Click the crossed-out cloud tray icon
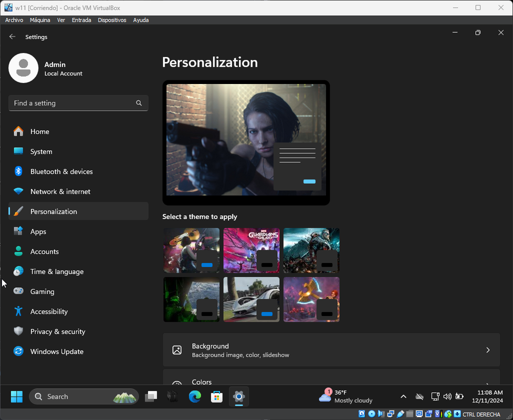 420,396
